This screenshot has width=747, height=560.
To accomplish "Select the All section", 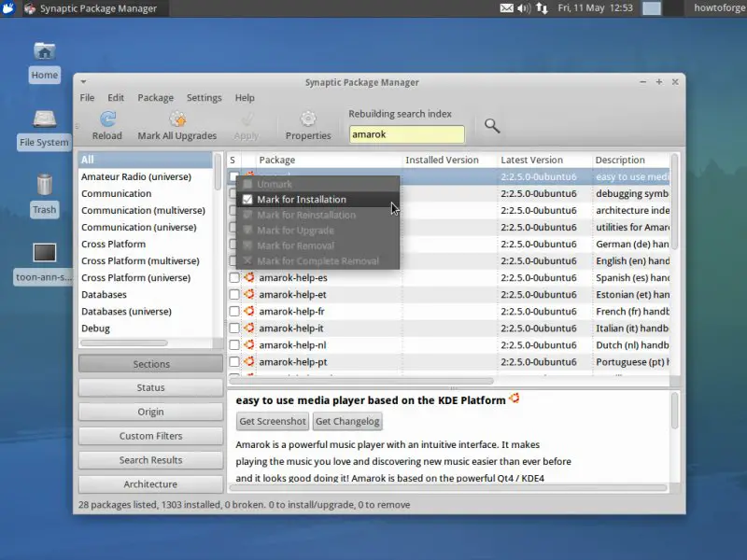I will (x=146, y=160).
